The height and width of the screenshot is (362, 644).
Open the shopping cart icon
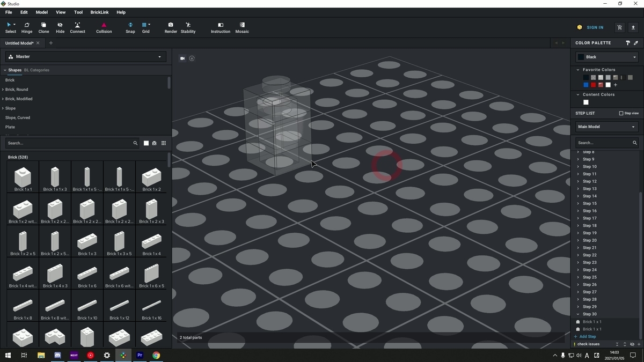pos(620,27)
